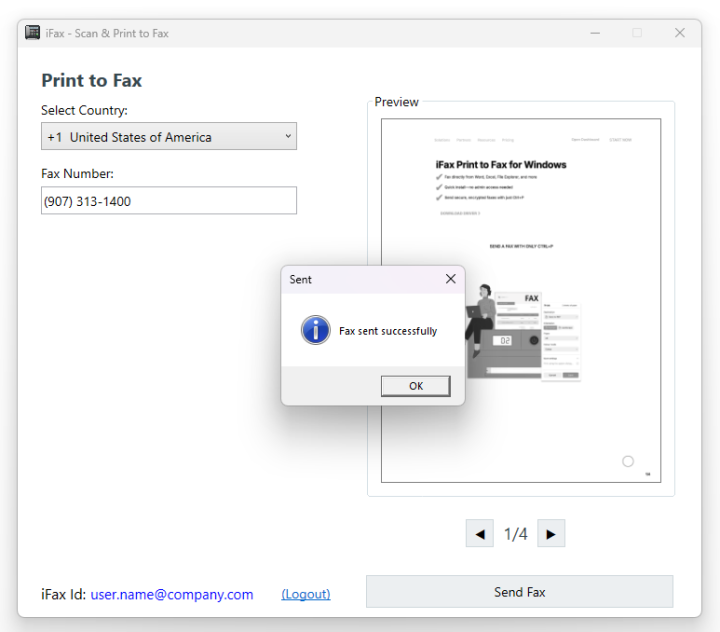Go to the previous preview page

click(x=480, y=534)
